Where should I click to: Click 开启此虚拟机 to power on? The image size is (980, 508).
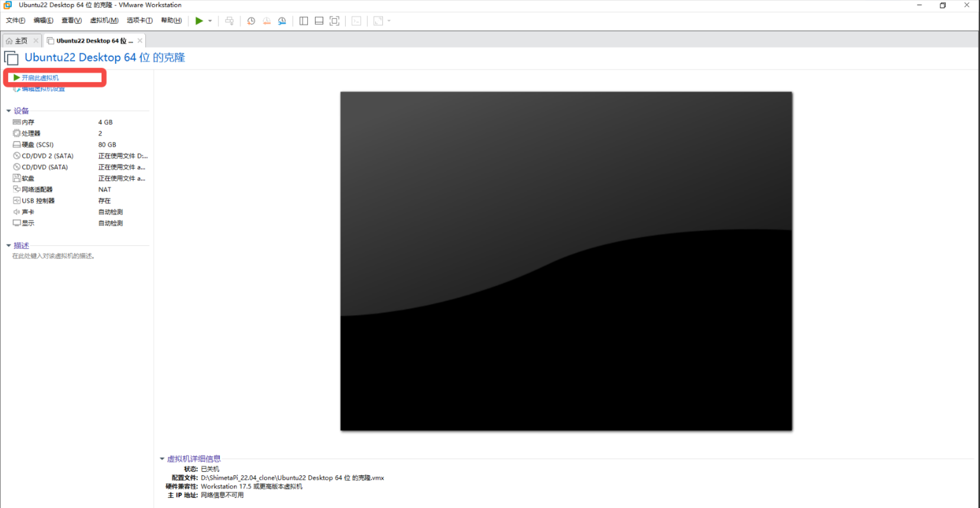pos(40,77)
